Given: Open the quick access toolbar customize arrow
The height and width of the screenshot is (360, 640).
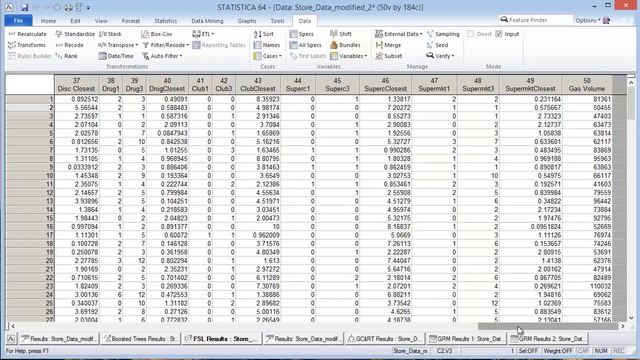Looking at the screenshot, I should (88, 8).
